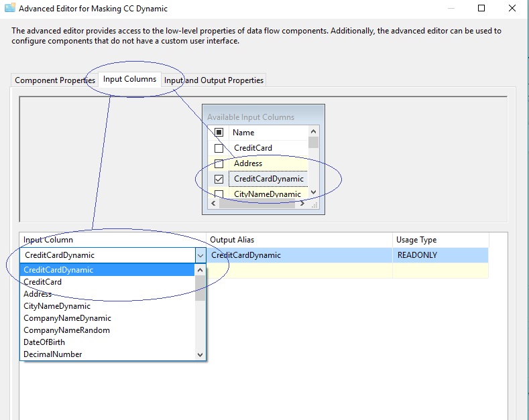This screenshot has height=420, width=529.
Task: Select the Address row name in Available Columns
Action: [248, 163]
